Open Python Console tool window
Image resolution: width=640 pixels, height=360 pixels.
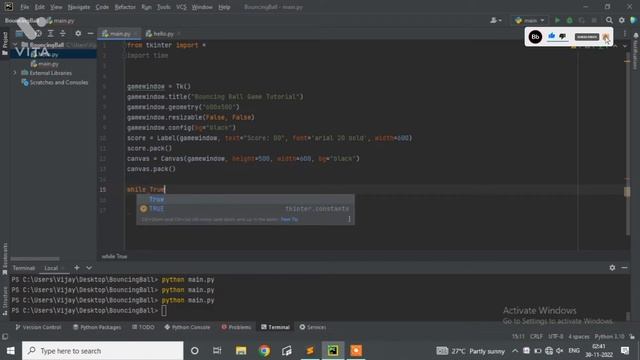pos(187,327)
